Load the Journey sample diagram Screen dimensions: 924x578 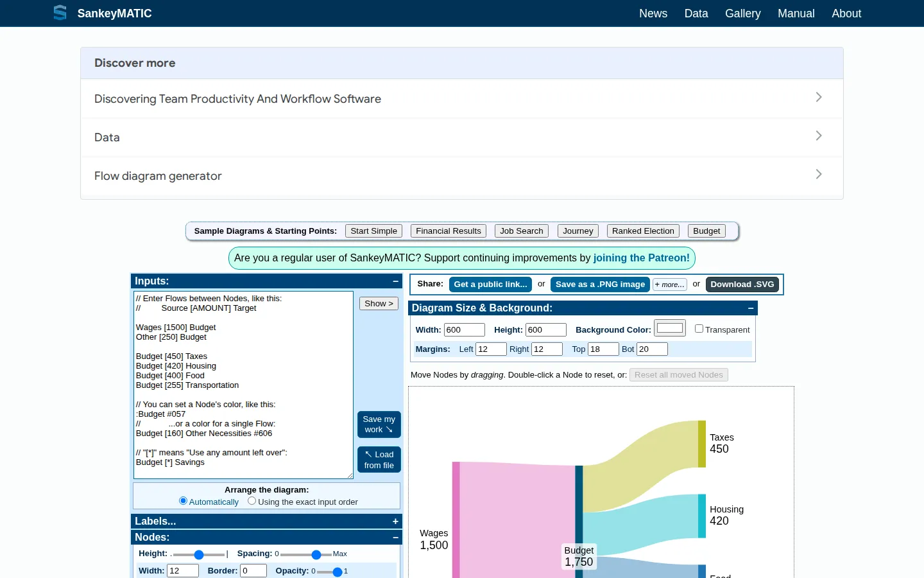578,231
